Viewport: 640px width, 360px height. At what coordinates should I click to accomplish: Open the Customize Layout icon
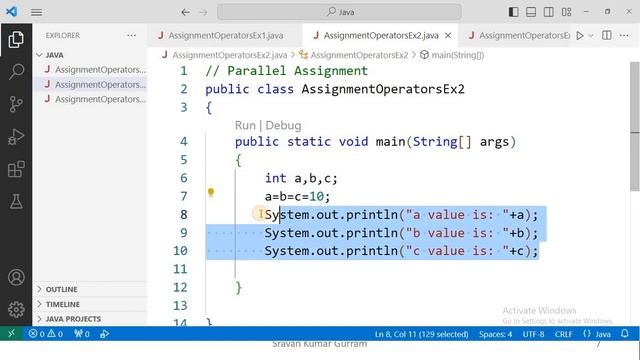(567, 12)
